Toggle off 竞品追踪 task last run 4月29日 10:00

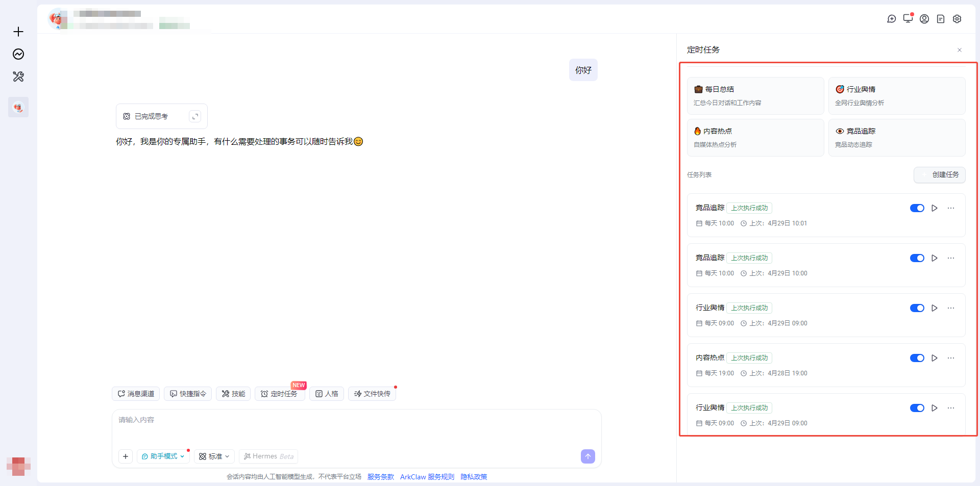pos(917,258)
